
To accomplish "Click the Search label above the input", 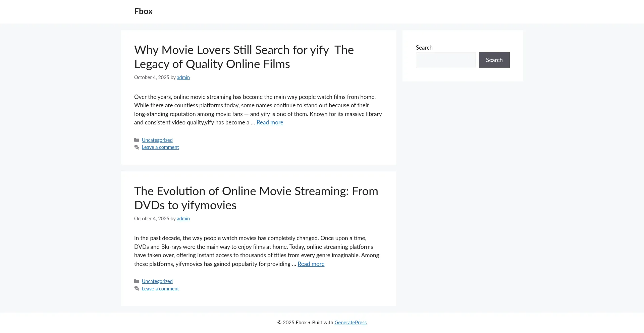I will click(424, 48).
